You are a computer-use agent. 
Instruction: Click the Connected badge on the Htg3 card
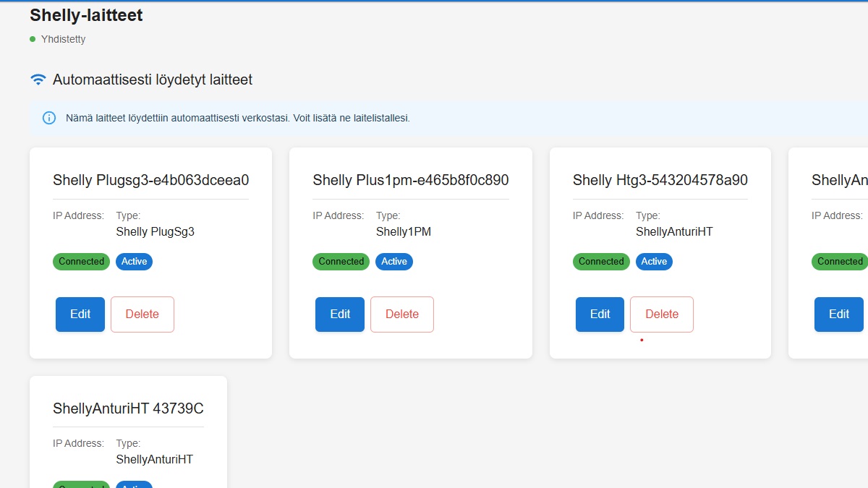(600, 262)
